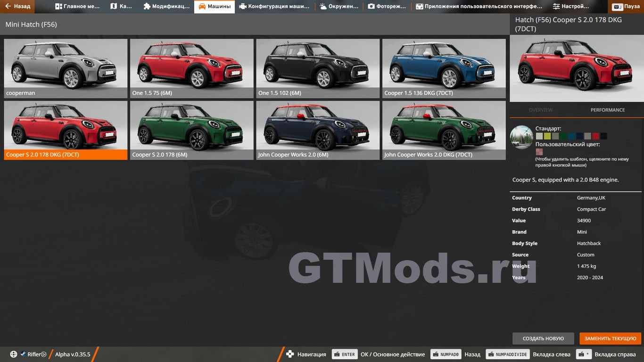Click the Навигация d-pad icon

pos(290,354)
